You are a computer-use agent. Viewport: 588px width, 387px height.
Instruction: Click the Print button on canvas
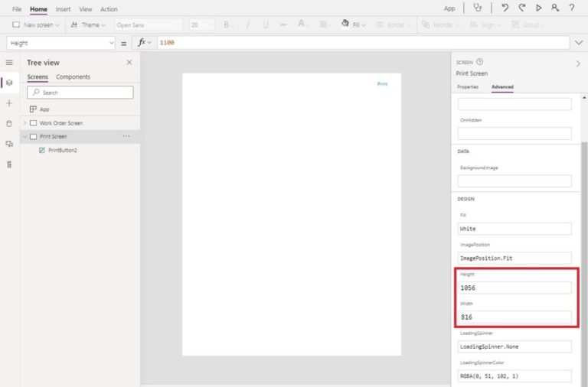(x=382, y=83)
